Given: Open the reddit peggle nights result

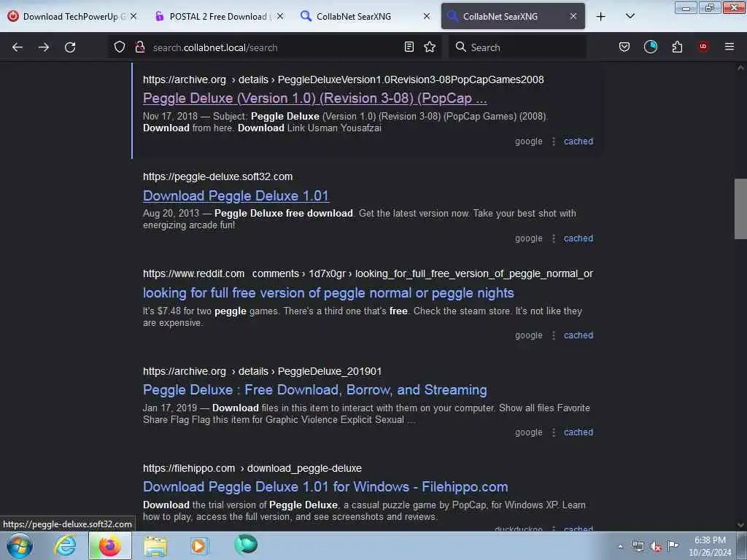Looking at the screenshot, I should pos(328,293).
